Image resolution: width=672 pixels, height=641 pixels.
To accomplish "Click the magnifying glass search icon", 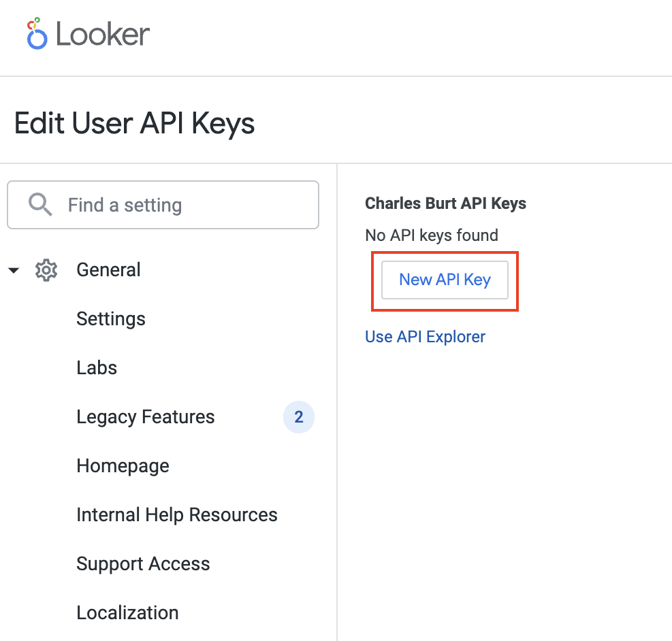I will pyautogui.click(x=39, y=205).
